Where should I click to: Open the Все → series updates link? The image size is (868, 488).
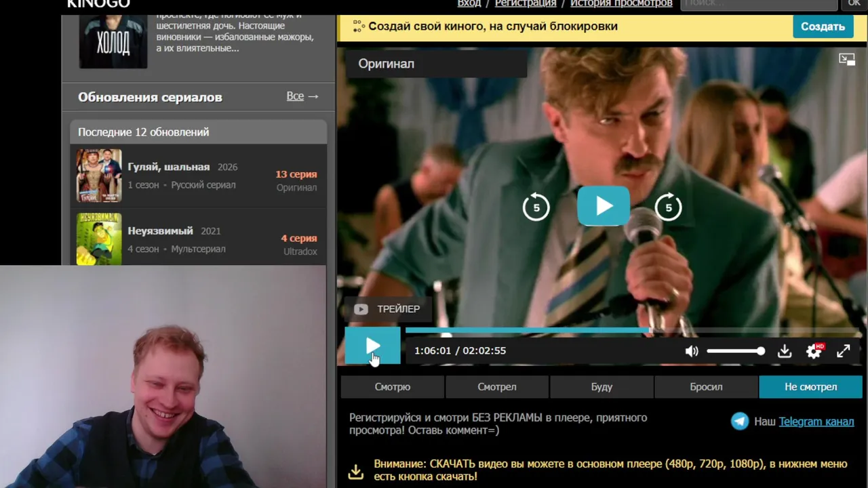coord(302,96)
